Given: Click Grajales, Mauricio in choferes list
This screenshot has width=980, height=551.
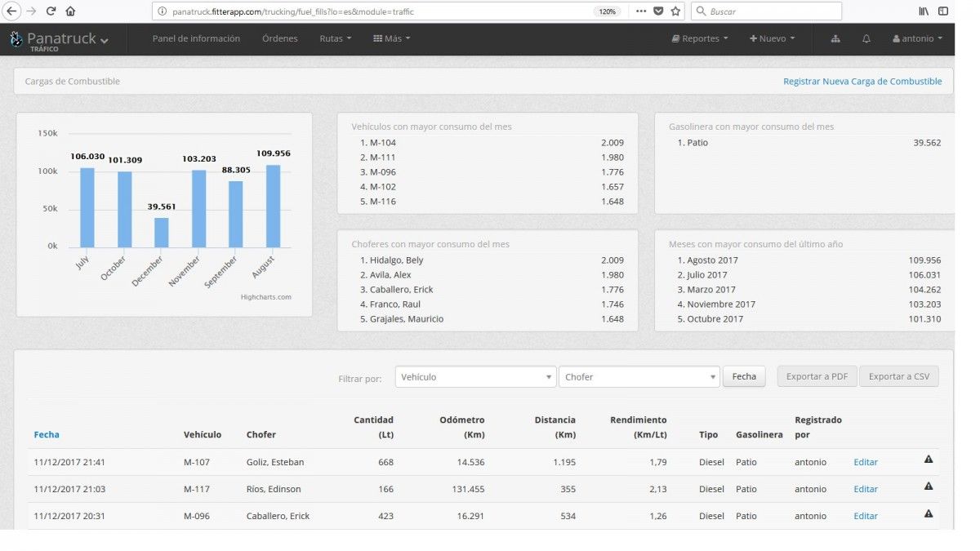Looking at the screenshot, I should pyautogui.click(x=407, y=319).
